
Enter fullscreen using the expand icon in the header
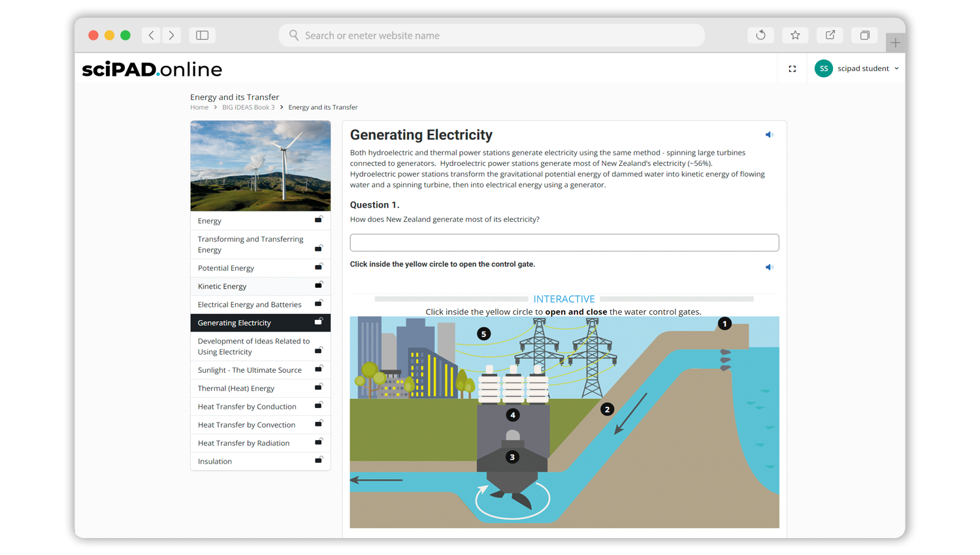point(792,69)
